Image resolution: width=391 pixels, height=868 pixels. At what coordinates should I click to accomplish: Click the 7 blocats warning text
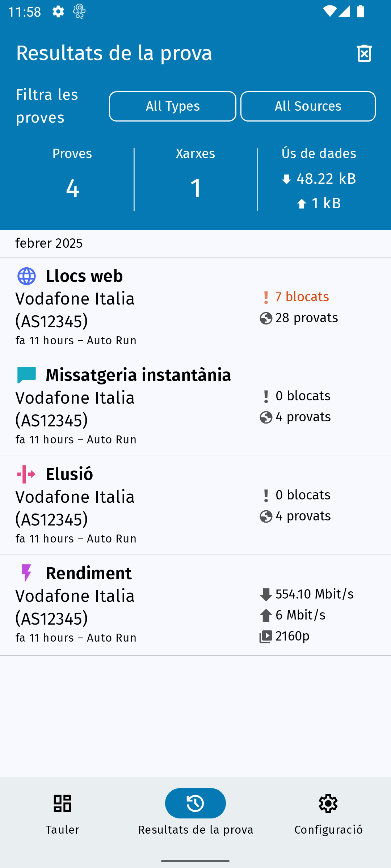(302, 297)
